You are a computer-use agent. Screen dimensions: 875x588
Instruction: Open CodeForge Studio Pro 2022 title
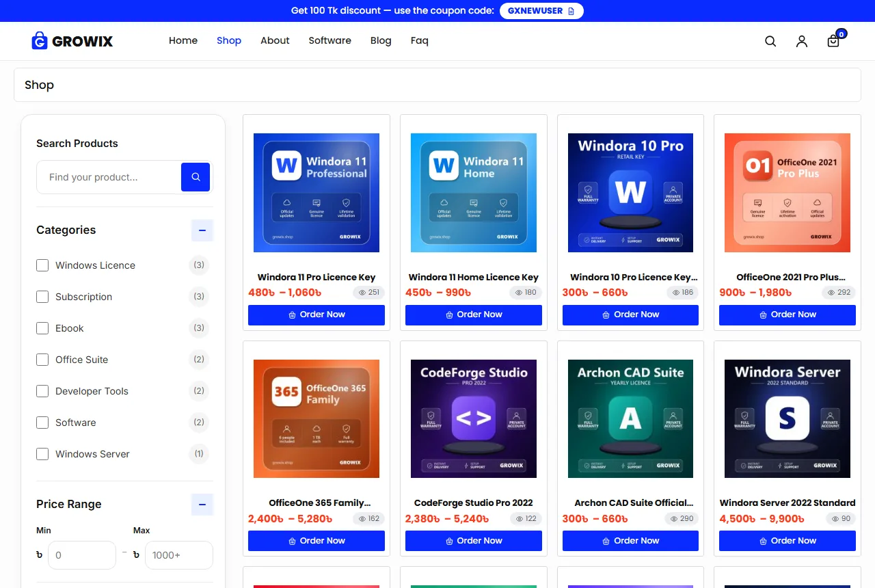click(474, 503)
